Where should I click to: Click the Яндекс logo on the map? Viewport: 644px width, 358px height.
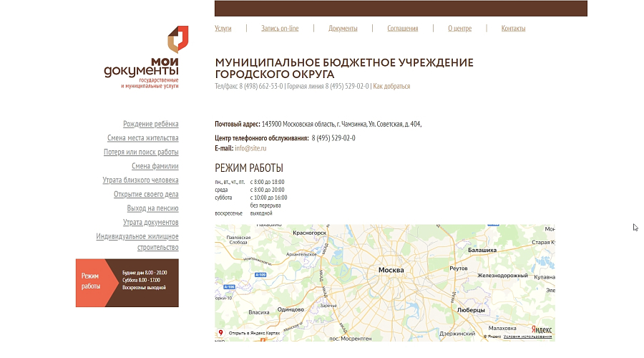point(542,329)
